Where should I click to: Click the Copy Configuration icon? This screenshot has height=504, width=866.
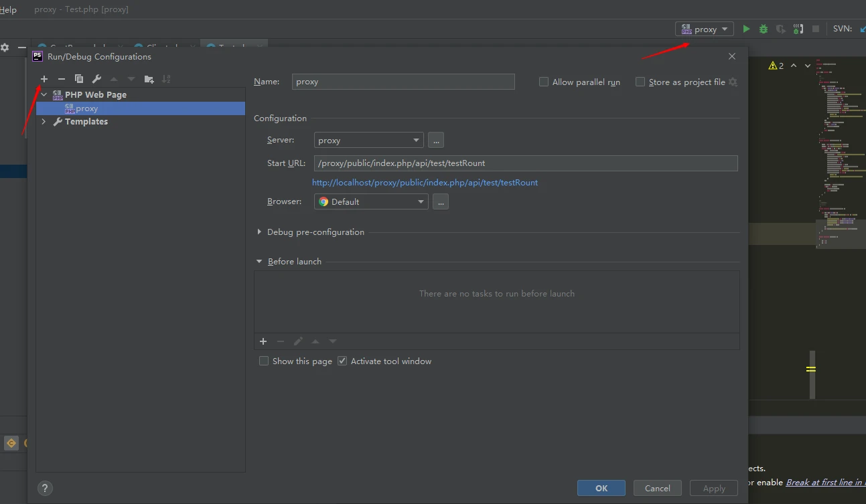pos(79,79)
